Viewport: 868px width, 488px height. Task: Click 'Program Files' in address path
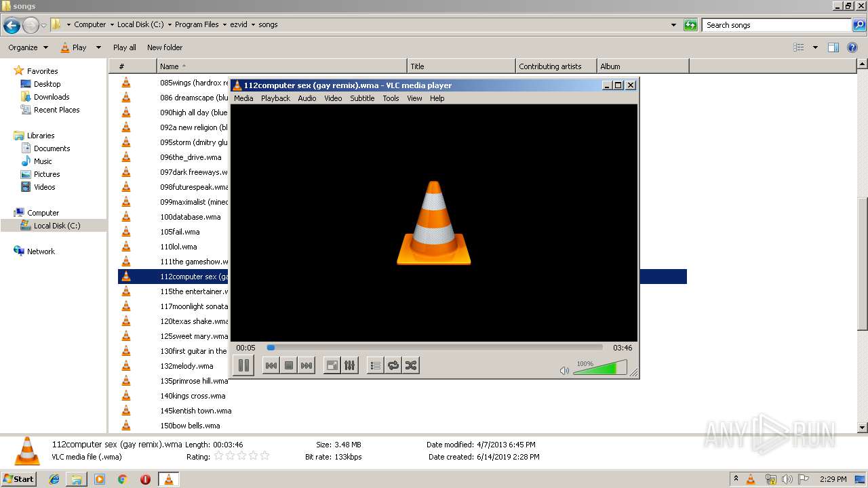(197, 24)
